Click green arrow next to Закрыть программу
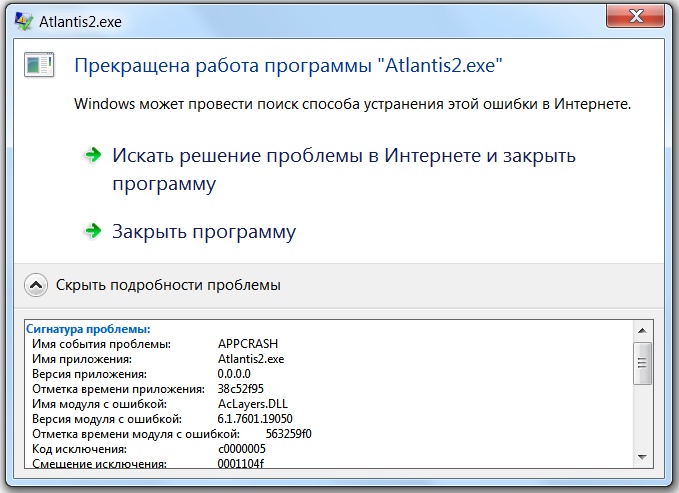The width and height of the screenshot is (679, 493). point(93,230)
